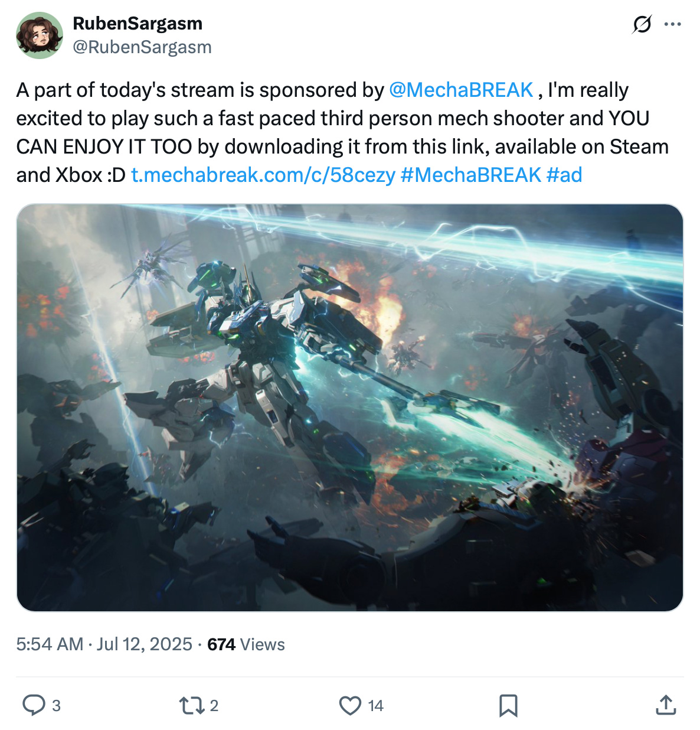
Task: Open the @MechaBREAK mention link
Action: click(463, 90)
